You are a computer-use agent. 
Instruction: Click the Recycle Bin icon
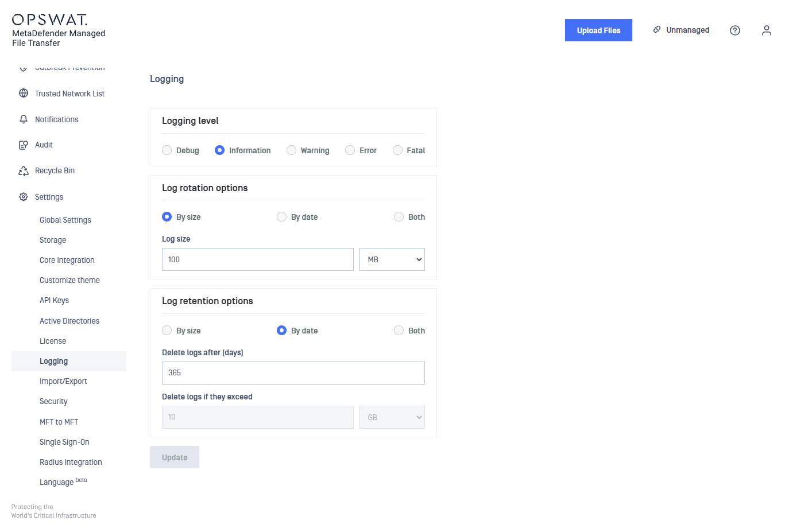tap(24, 170)
